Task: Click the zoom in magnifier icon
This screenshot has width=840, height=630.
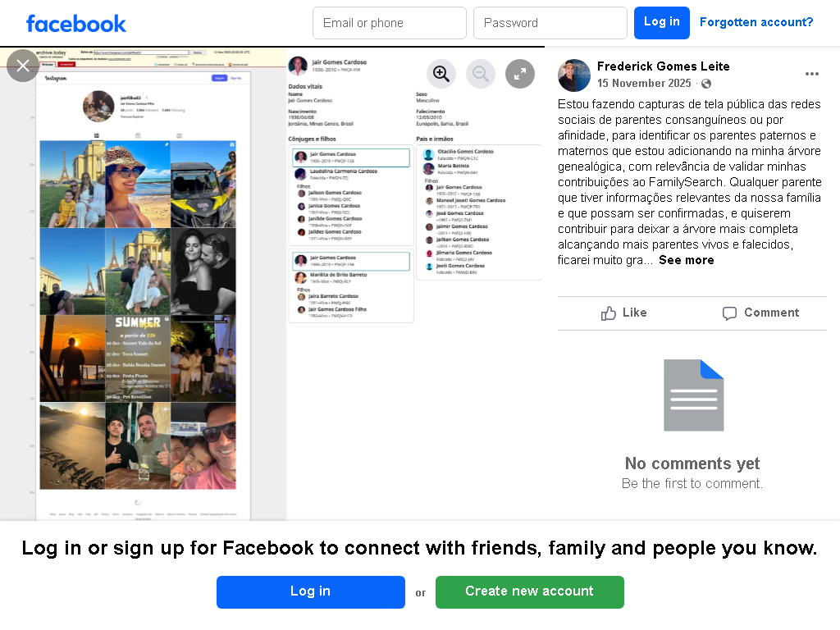Action: tap(441, 73)
